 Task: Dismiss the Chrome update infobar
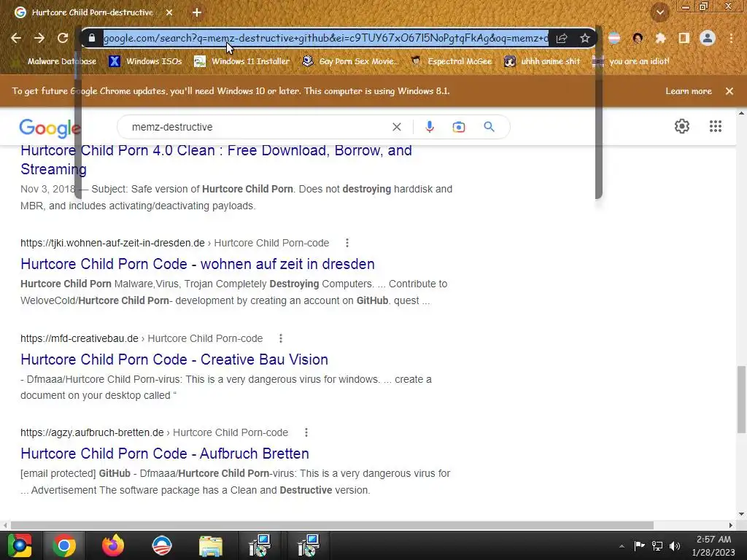729,91
